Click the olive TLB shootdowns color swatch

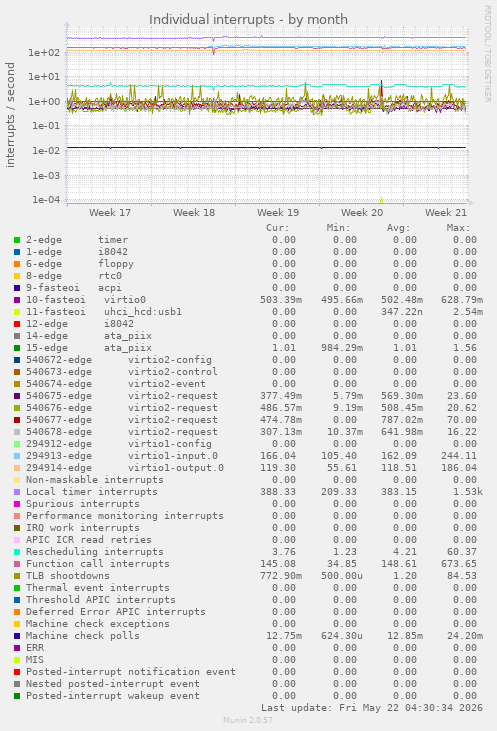pyautogui.click(x=17, y=576)
